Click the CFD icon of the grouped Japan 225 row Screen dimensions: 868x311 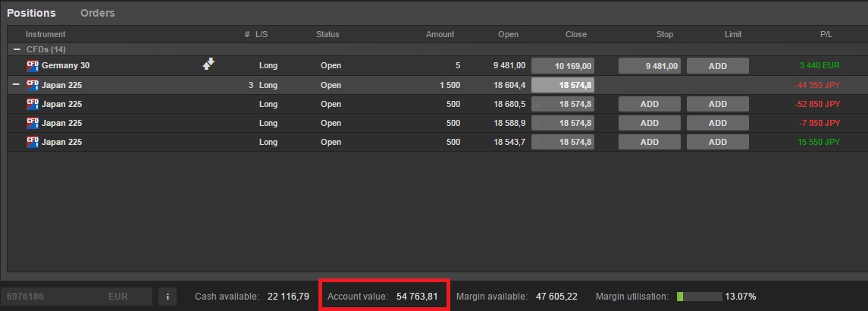(x=32, y=85)
